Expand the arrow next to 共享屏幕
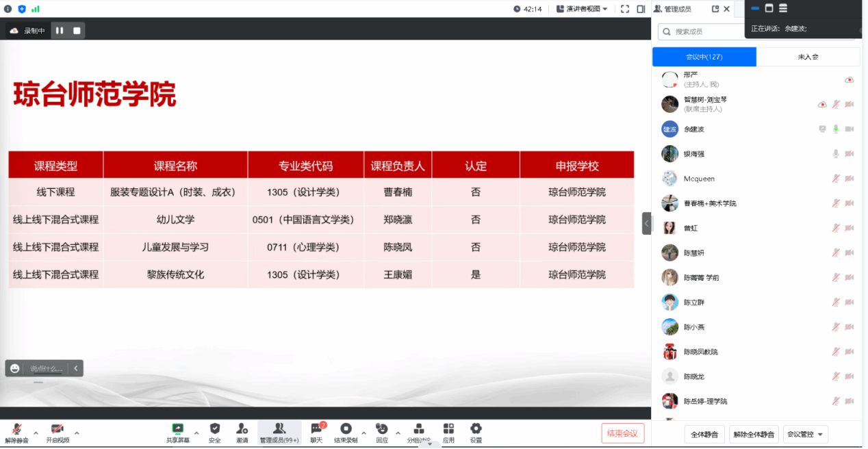Screen dimensions: 868x449 pyautogui.click(x=196, y=433)
